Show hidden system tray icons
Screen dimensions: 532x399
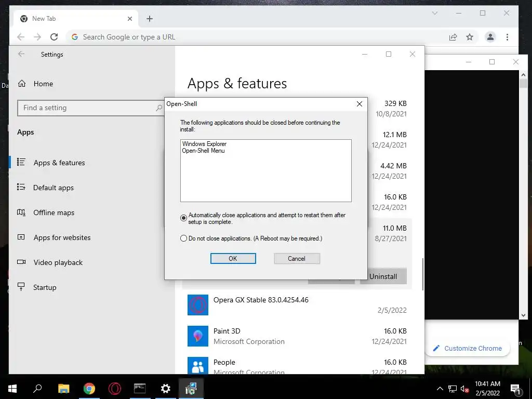pyautogui.click(x=440, y=389)
